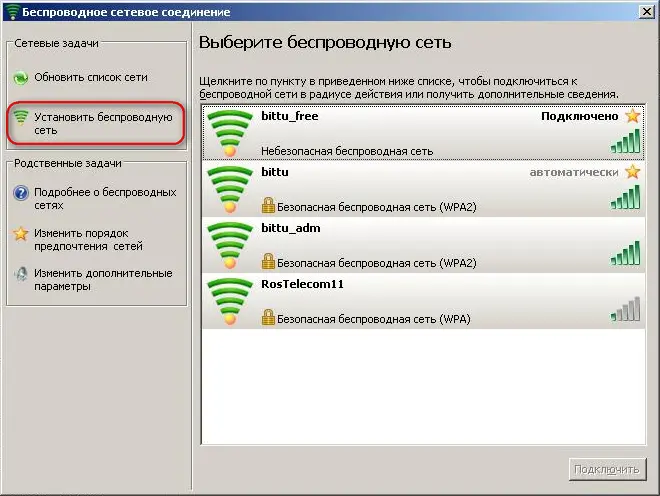Click signal strength bars for bittu
The height and width of the screenshot is (496, 660).
[x=625, y=197]
